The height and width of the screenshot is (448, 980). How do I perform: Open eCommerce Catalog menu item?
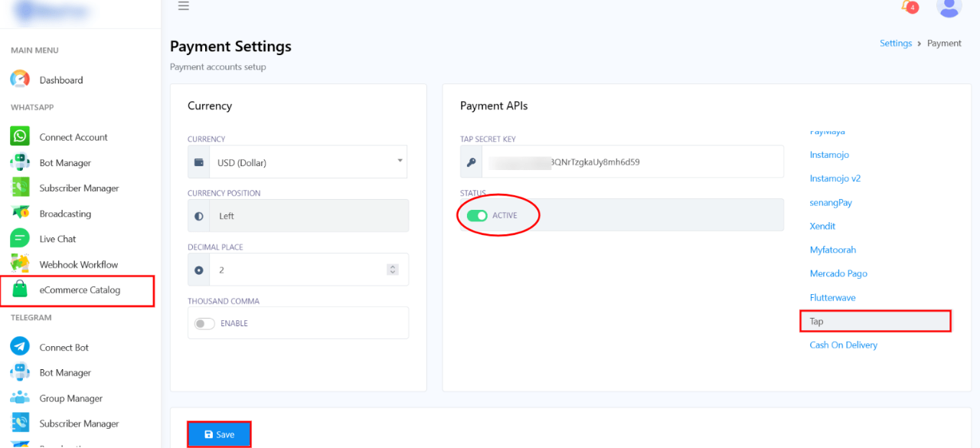pyautogui.click(x=80, y=289)
